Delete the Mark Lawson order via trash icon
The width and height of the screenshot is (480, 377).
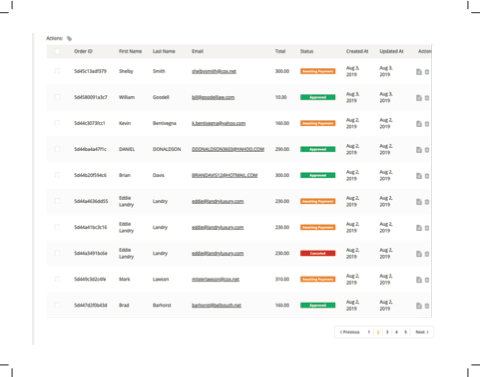point(427,280)
